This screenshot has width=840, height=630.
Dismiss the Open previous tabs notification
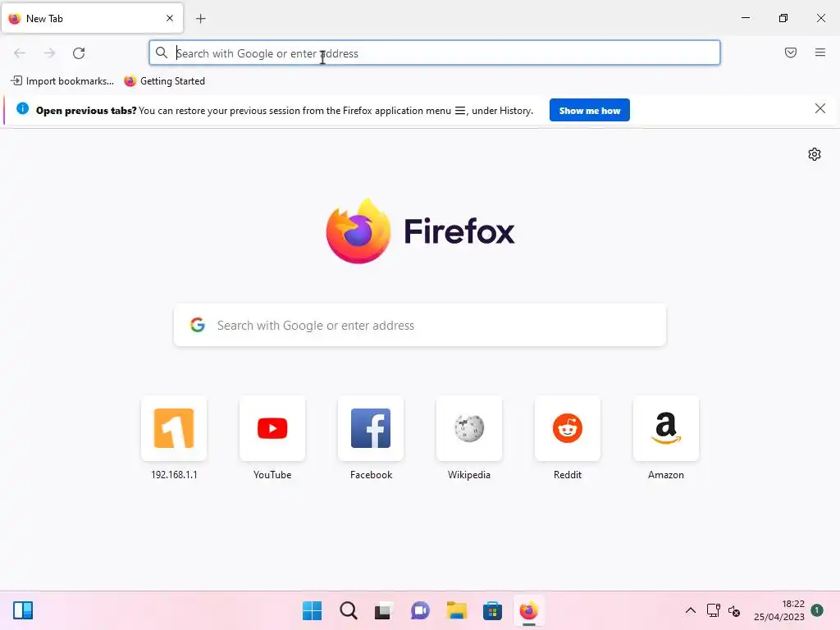tap(819, 109)
